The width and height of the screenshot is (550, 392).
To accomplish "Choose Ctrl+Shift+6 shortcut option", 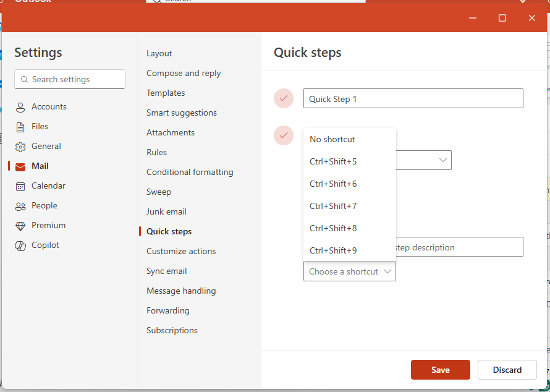I will 350,184.
